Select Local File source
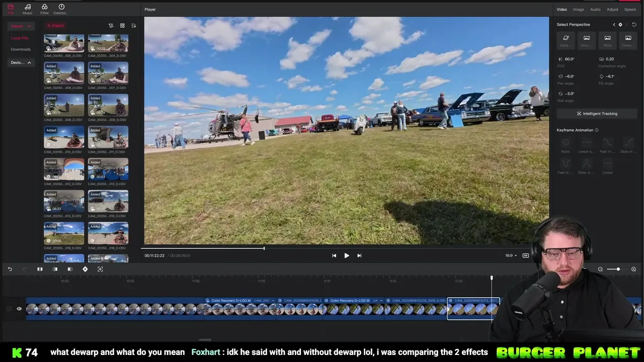Viewport: 644px width, 362px height. (20, 38)
